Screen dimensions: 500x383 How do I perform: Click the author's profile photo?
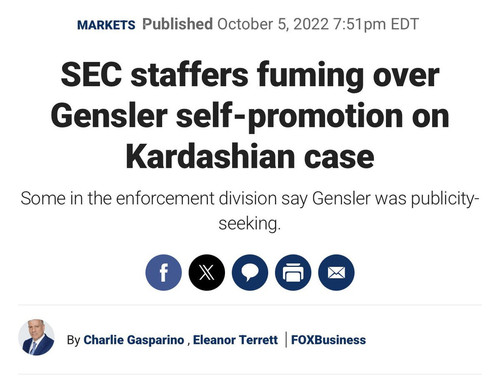pos(36,337)
